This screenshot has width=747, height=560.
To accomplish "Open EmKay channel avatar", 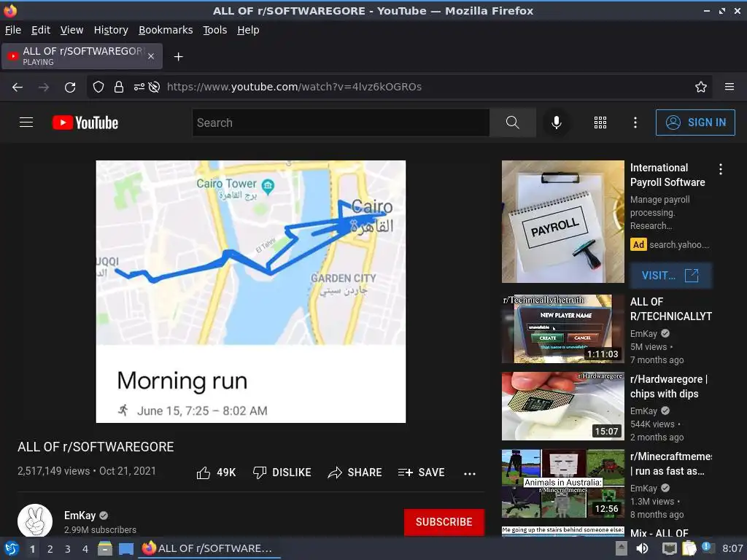I will point(35,521).
